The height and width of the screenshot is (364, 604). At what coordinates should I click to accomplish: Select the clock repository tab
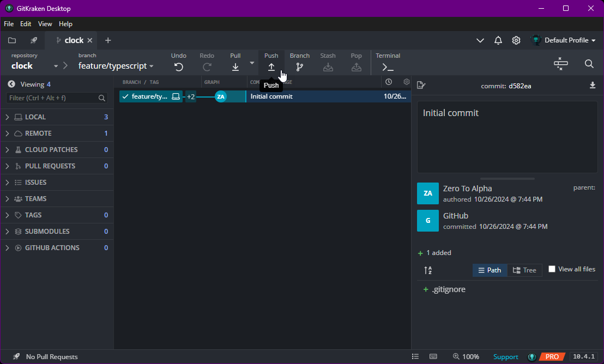(73, 40)
